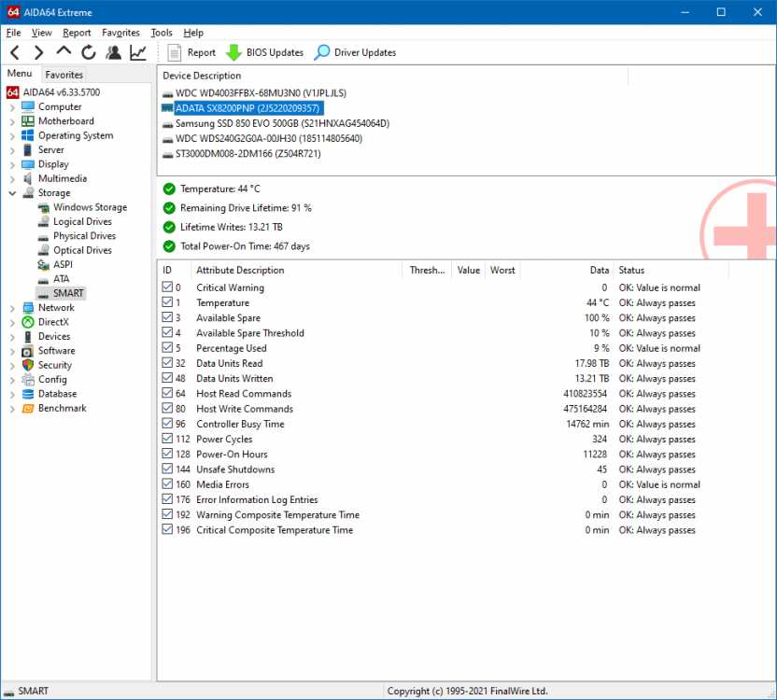Image resolution: width=777 pixels, height=700 pixels.
Task: Switch to the Menu tab in the sidebar
Action: (20, 74)
